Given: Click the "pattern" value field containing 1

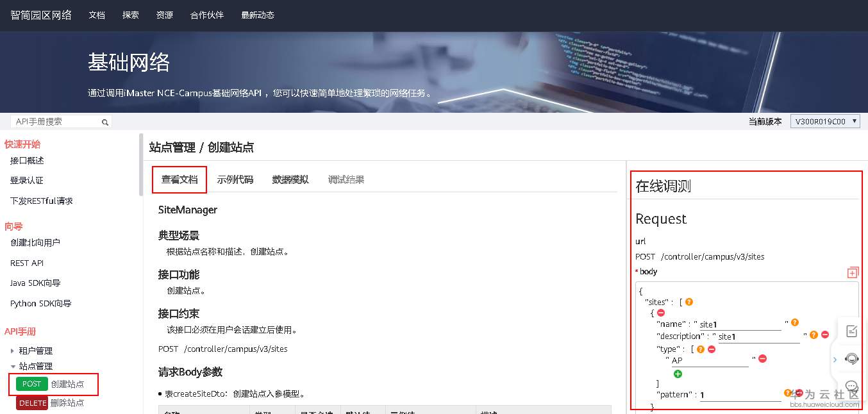Looking at the screenshot, I should pos(740,395).
